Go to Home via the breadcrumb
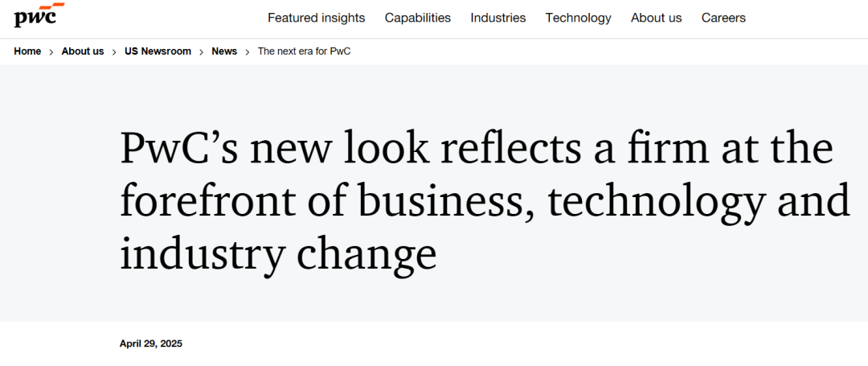 pyautogui.click(x=27, y=51)
